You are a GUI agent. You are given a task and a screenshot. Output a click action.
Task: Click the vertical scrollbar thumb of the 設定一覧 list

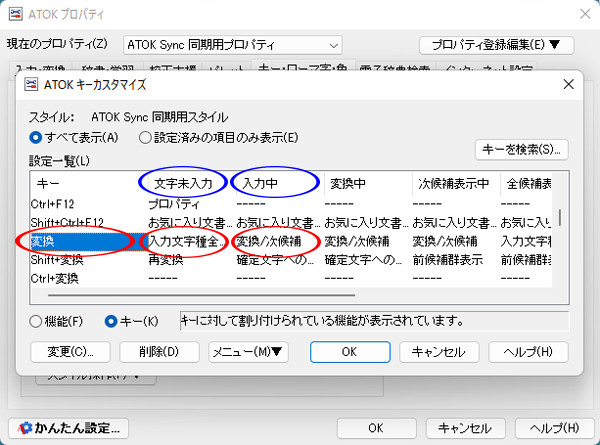560,217
